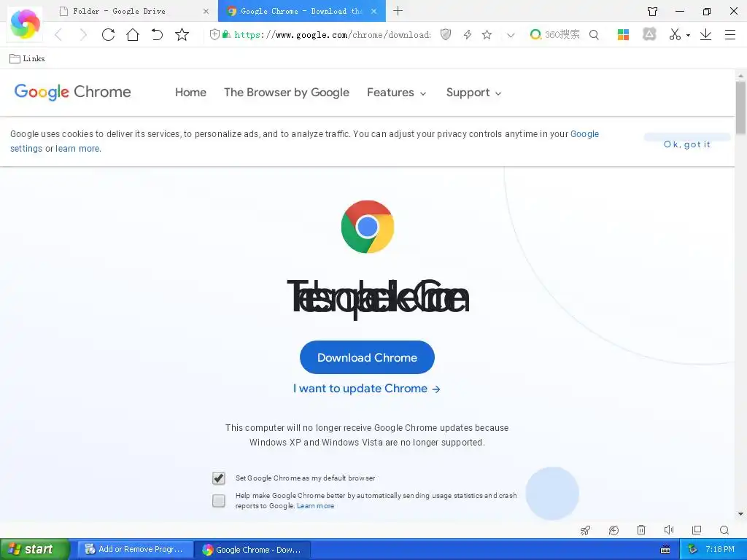This screenshot has height=560, width=747.
Task: Check the usage statistics and crash reports box
Action: (x=219, y=500)
